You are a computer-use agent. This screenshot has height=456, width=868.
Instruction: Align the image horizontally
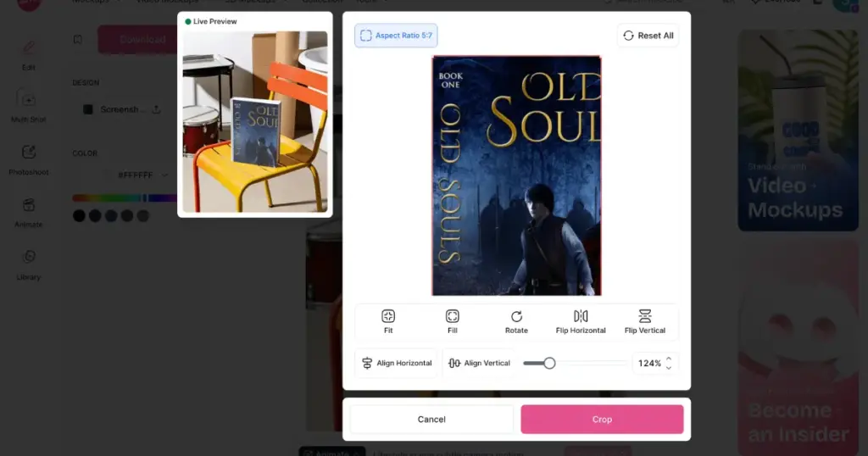click(397, 363)
